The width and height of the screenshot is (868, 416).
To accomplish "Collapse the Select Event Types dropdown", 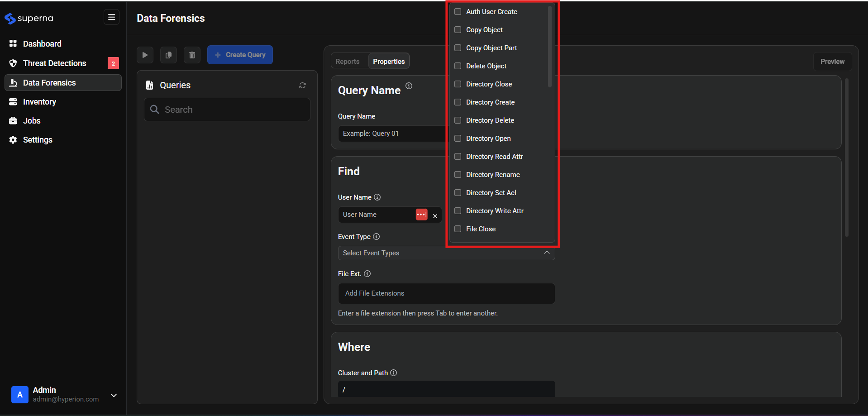I will tap(547, 253).
